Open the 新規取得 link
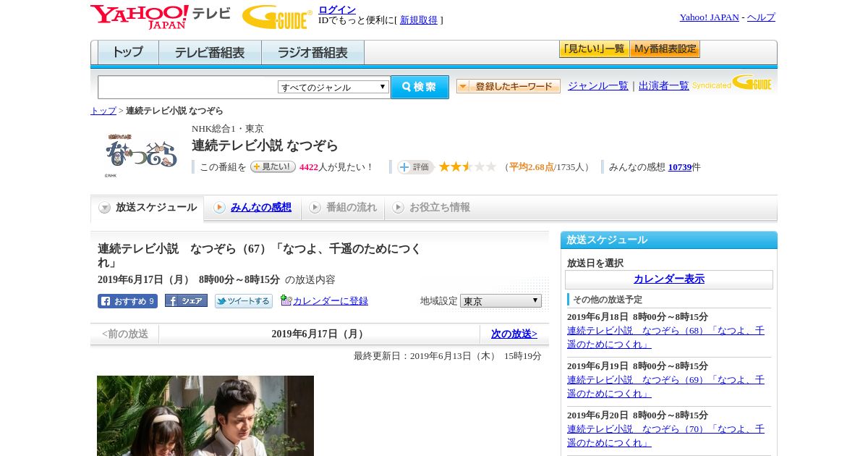Viewport: 868px width, 456px height. [x=419, y=20]
